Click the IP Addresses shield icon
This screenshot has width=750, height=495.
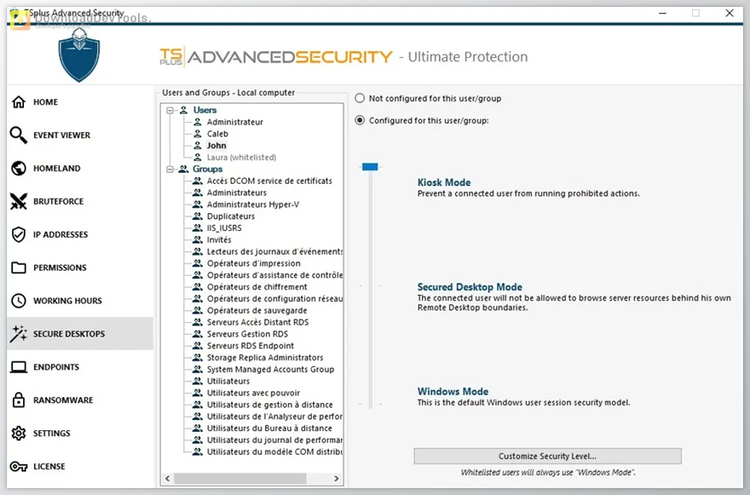click(19, 234)
